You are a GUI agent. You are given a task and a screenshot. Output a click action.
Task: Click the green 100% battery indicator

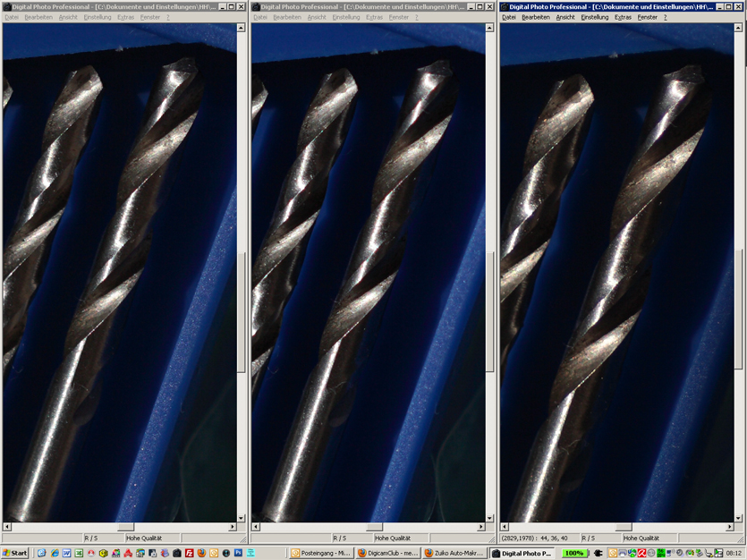pos(573,554)
